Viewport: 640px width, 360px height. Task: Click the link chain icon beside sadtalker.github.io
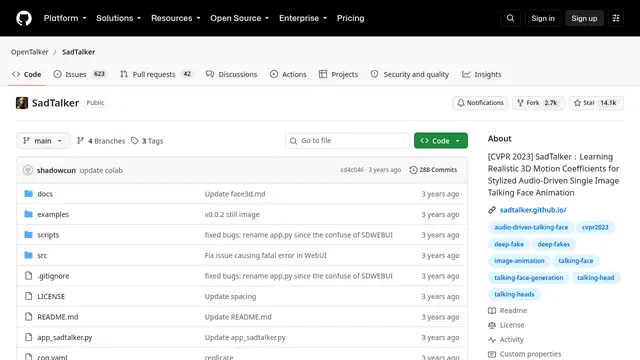492,210
